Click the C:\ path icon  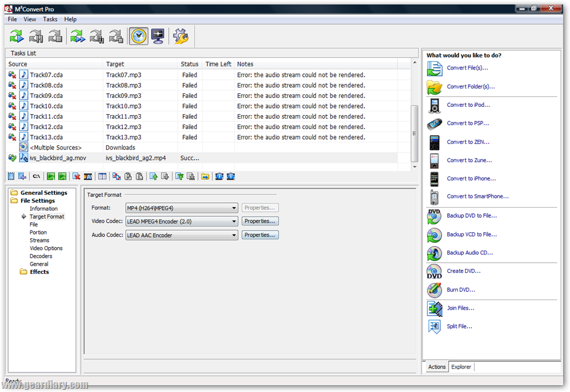pos(36,177)
